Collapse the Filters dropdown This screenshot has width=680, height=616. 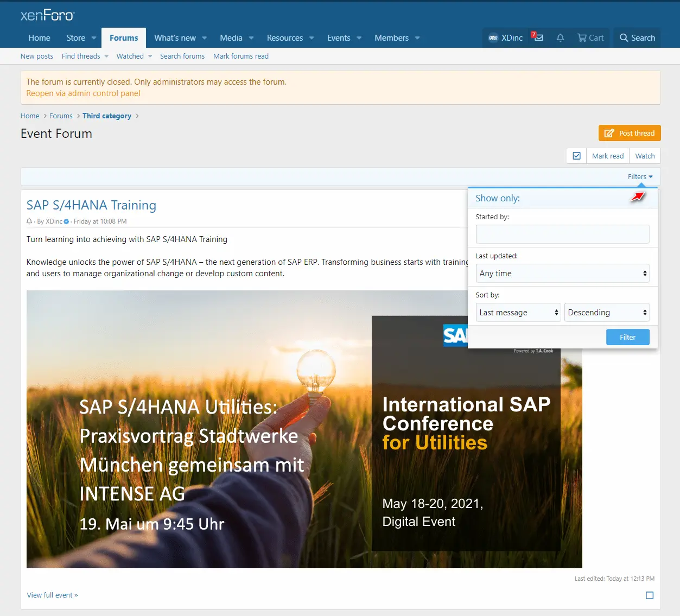pos(640,177)
